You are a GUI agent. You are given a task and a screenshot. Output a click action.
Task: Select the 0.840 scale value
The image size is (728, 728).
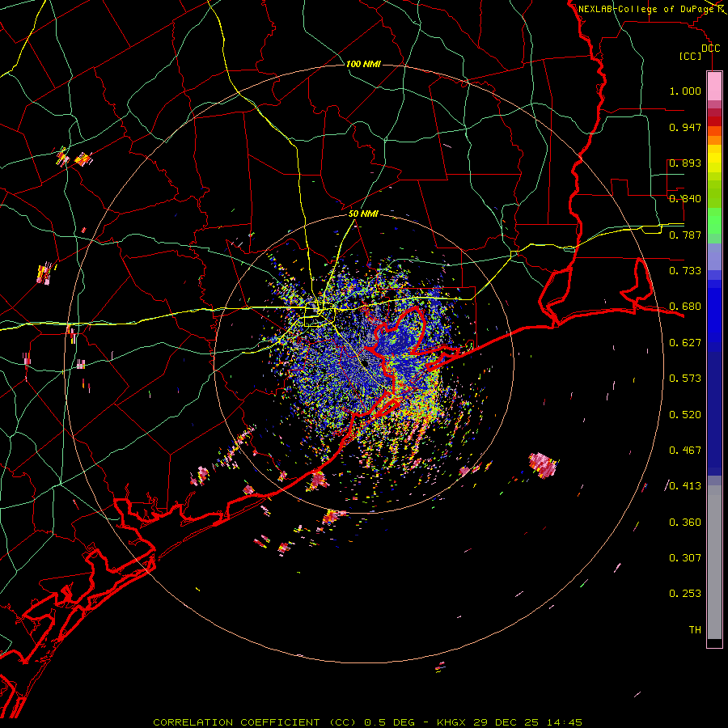click(685, 199)
